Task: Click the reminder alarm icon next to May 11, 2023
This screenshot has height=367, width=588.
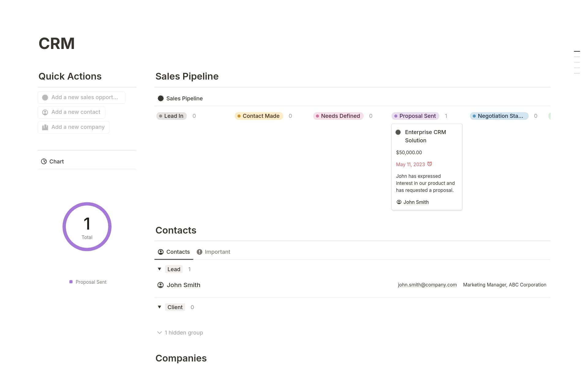Action: click(x=430, y=164)
